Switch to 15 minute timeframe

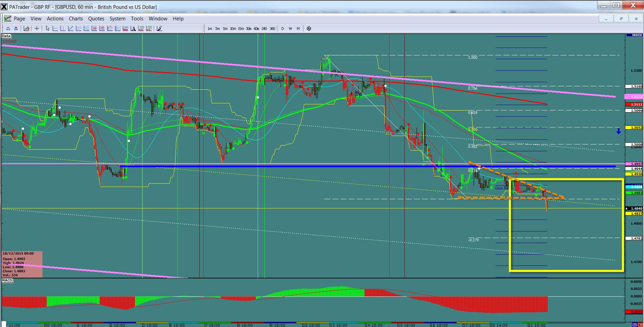[241, 29]
